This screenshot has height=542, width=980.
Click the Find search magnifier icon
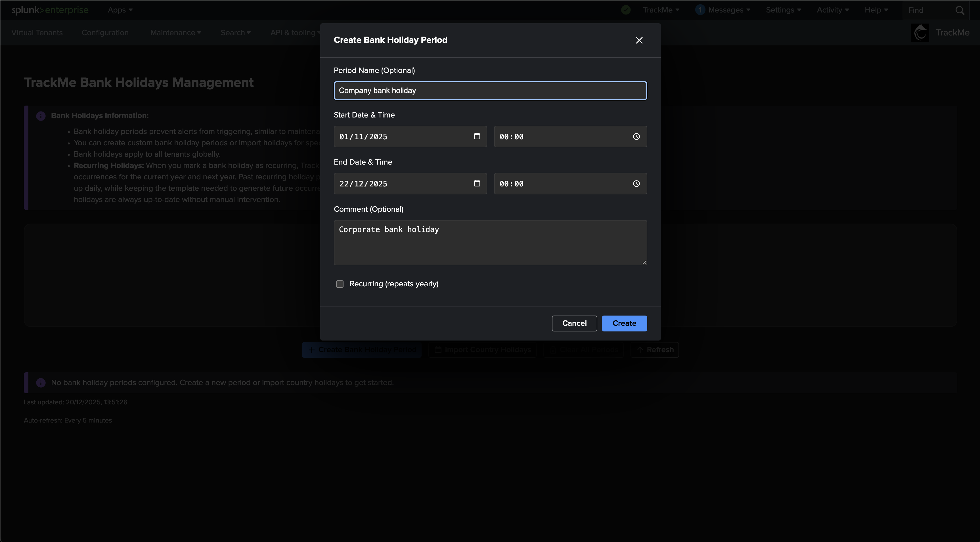(x=960, y=10)
